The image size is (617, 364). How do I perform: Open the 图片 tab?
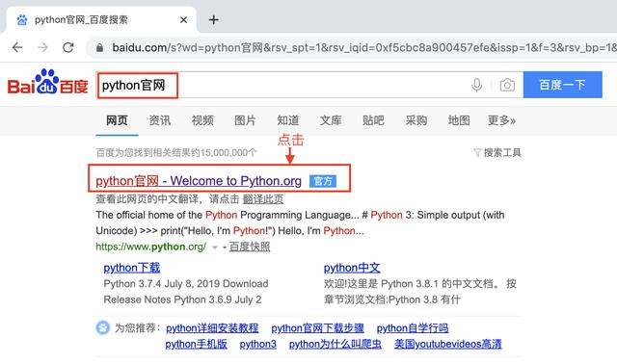pyautogui.click(x=245, y=120)
